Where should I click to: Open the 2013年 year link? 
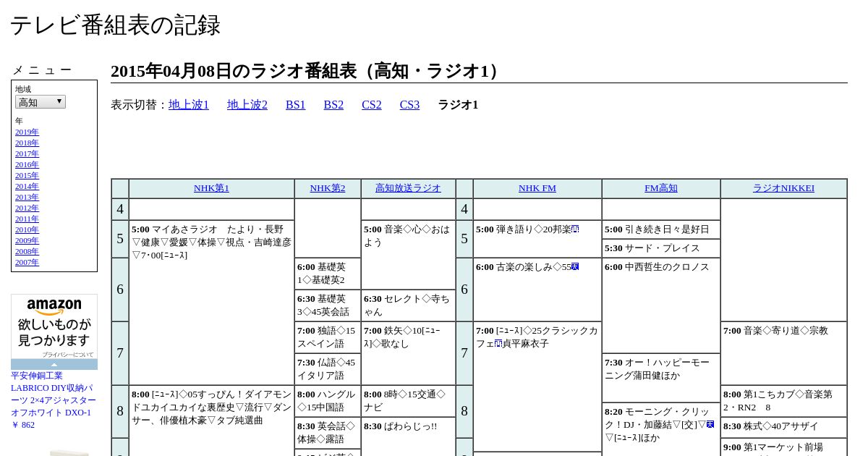point(27,198)
